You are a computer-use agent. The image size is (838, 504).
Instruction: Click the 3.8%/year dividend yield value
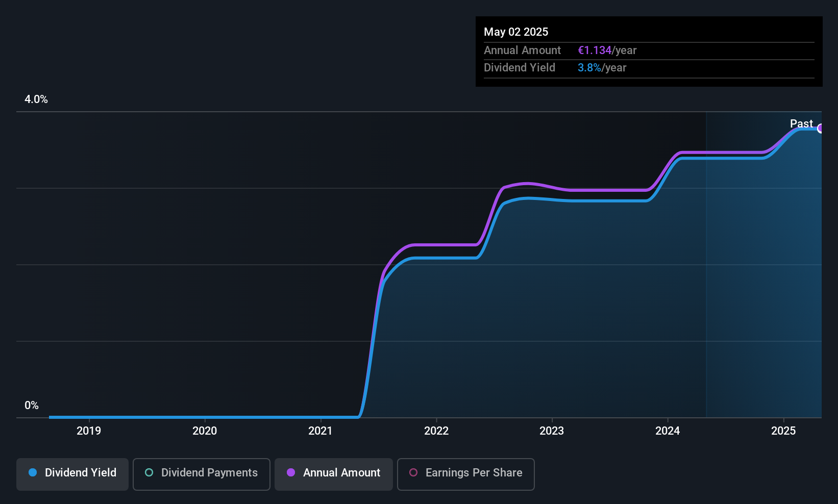602,67
